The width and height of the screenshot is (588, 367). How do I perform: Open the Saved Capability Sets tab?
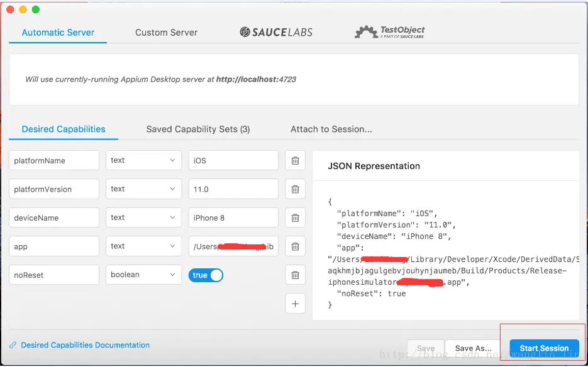[198, 129]
